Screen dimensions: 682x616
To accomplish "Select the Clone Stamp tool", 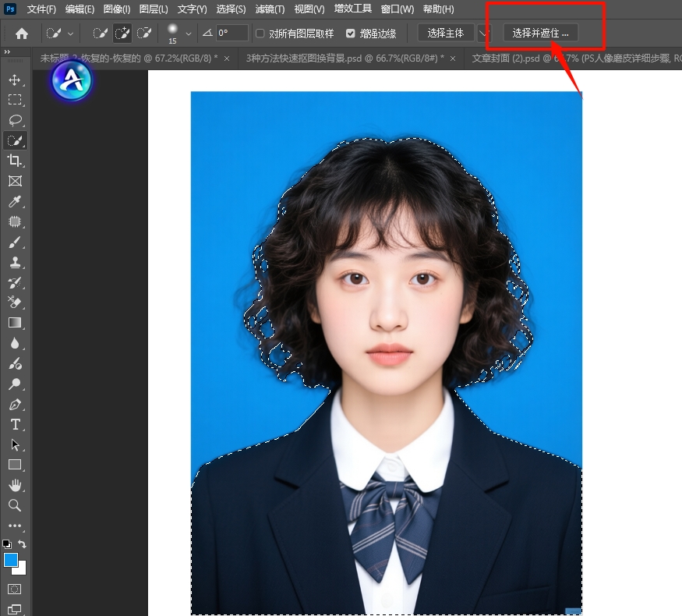I will click(x=15, y=262).
